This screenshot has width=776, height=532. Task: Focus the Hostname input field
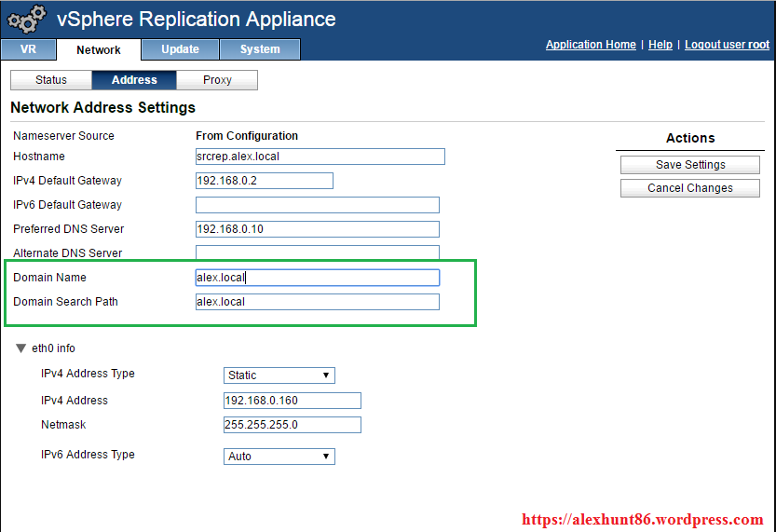tap(320, 157)
